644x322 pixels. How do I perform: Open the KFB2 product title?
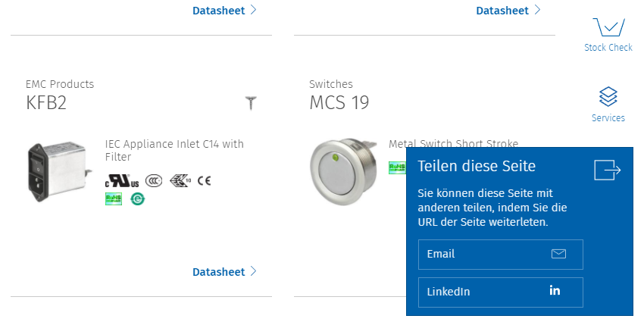[x=46, y=103]
